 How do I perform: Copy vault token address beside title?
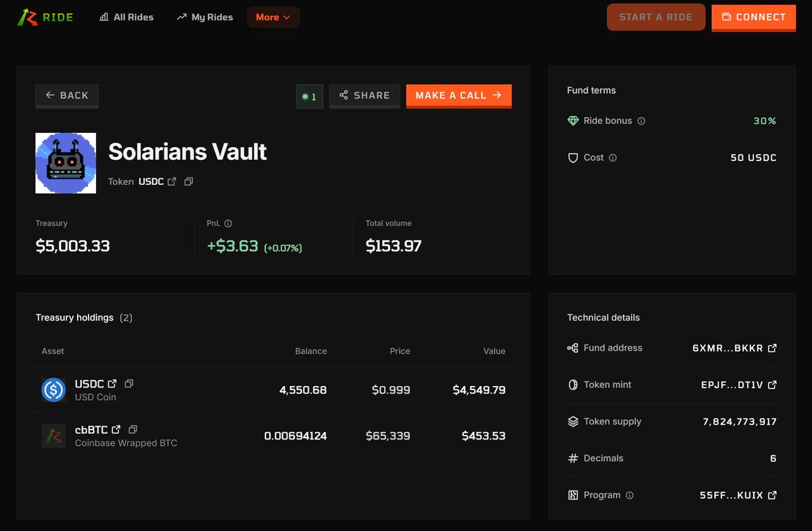coord(188,182)
